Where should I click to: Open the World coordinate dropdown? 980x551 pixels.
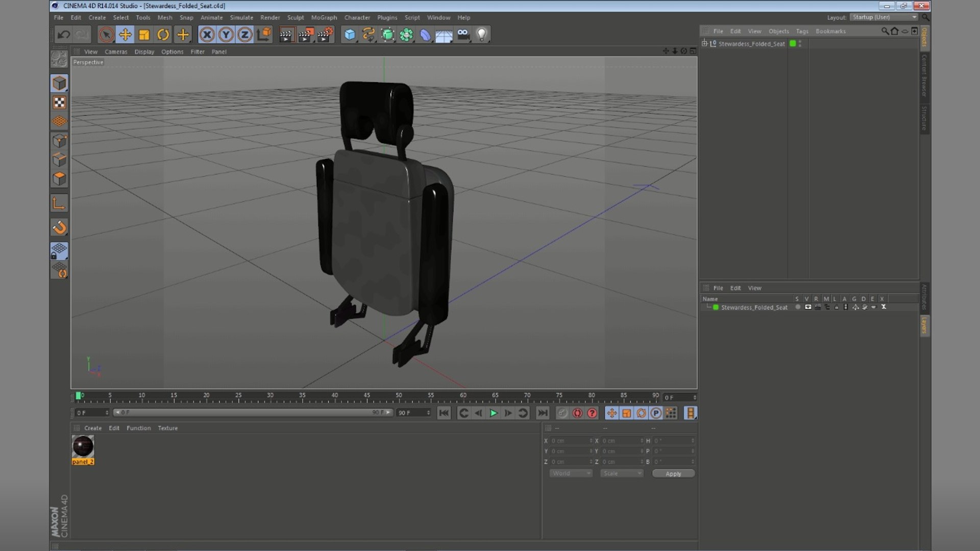[571, 473]
